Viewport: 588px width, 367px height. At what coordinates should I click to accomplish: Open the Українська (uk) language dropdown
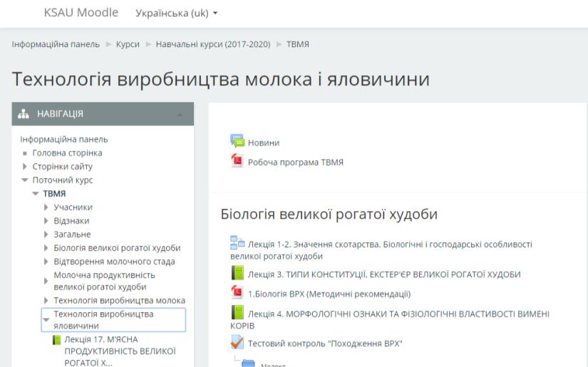pyautogui.click(x=176, y=13)
